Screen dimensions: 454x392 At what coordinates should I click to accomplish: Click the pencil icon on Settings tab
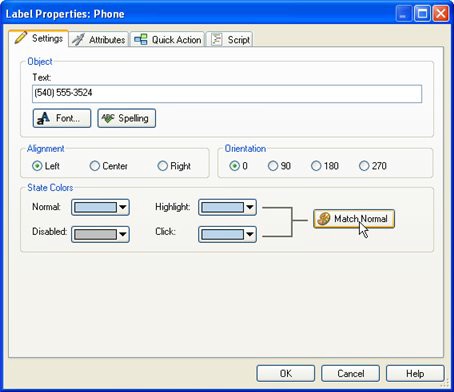(x=20, y=38)
